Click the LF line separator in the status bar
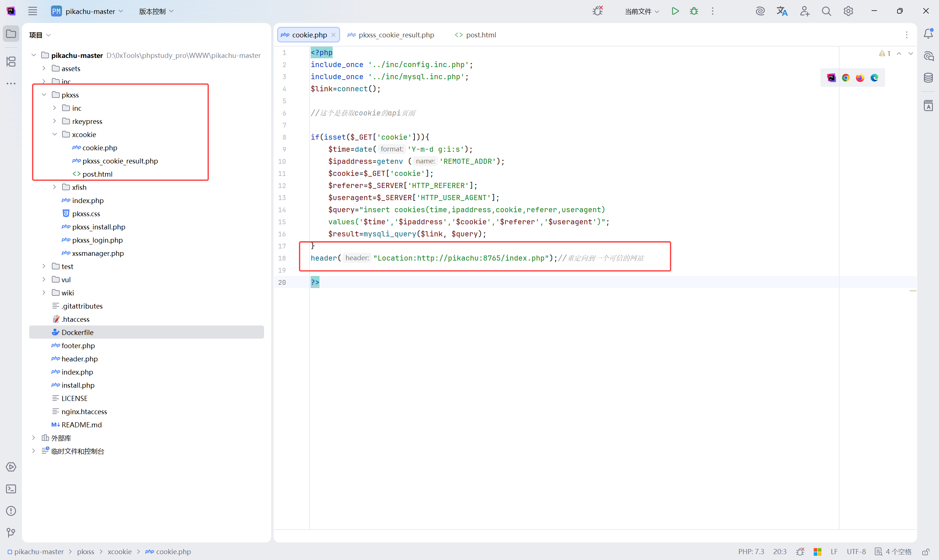The image size is (939, 560). [x=834, y=552]
